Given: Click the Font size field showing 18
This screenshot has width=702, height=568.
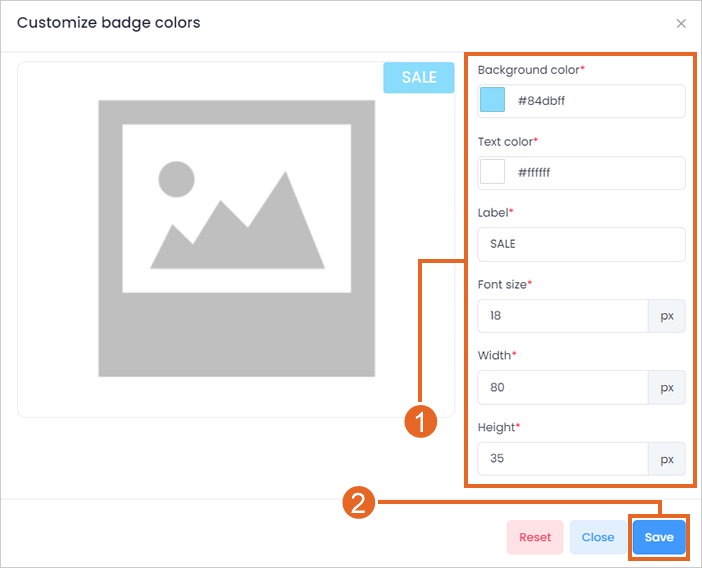Looking at the screenshot, I should 563,316.
